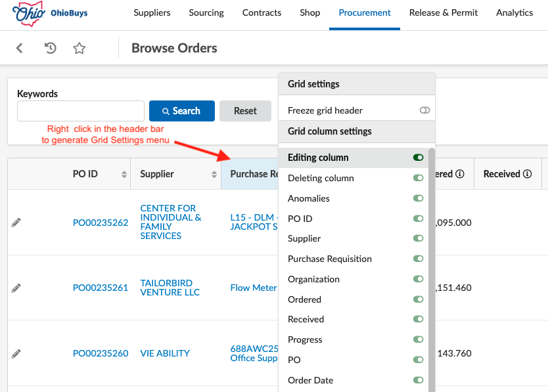Toggle Deleting column visibility
This screenshot has width=548, height=392.
tap(418, 178)
